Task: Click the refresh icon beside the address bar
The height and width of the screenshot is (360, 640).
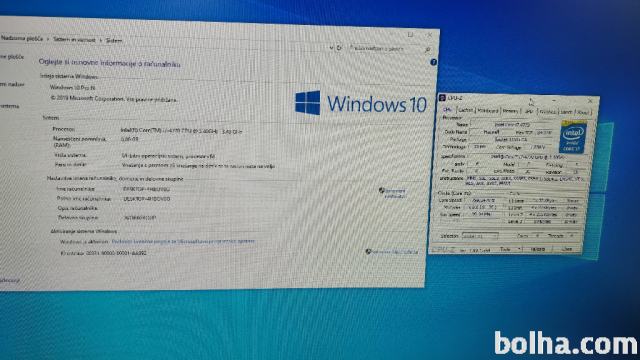Action: tap(339, 48)
